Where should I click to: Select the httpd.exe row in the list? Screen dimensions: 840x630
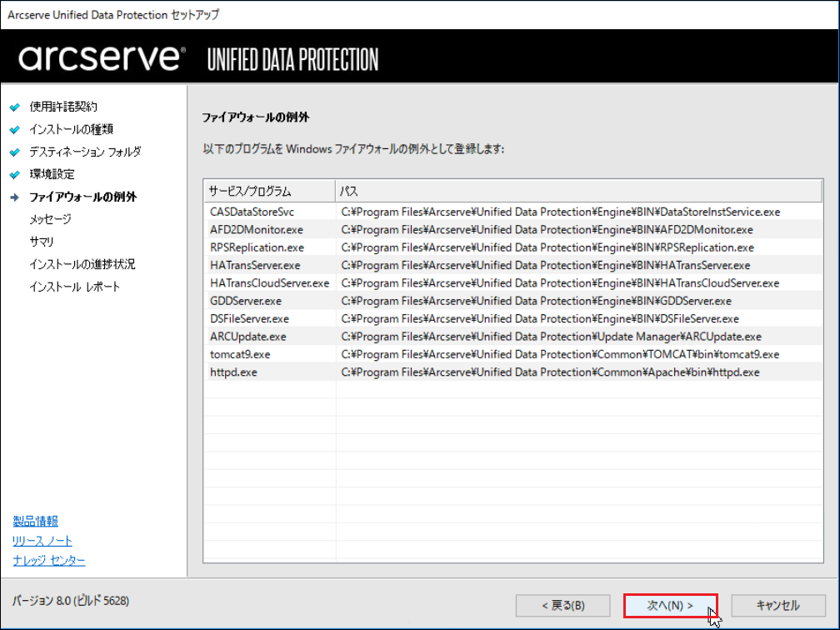pos(513,372)
